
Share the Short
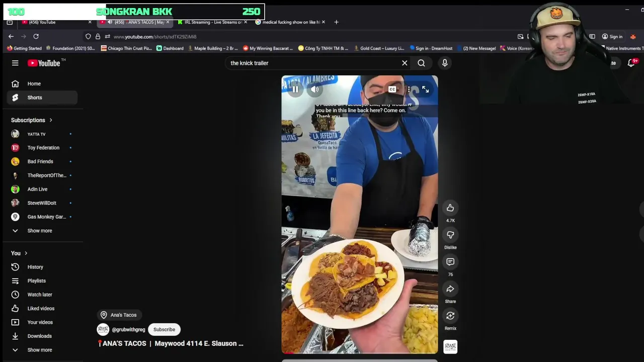click(450, 289)
